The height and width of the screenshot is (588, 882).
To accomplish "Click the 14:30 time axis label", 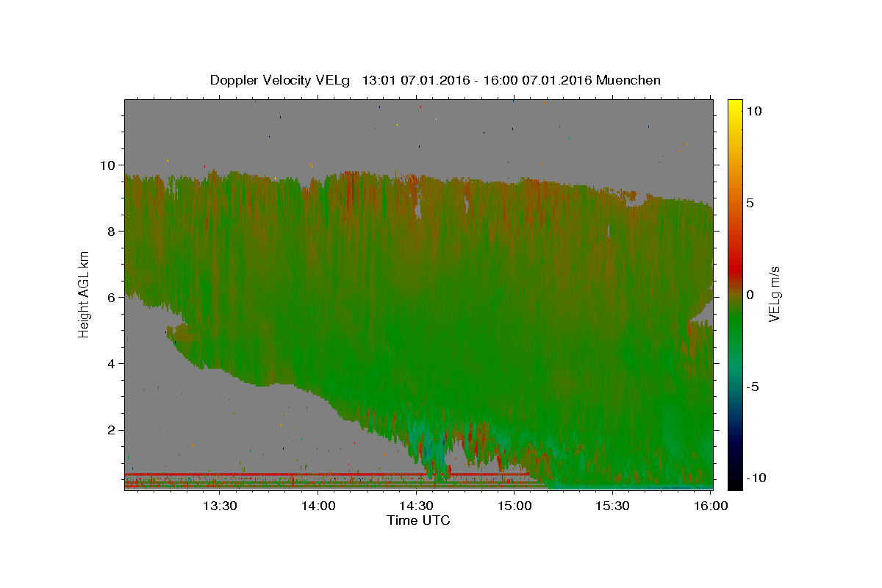I will point(416,506).
